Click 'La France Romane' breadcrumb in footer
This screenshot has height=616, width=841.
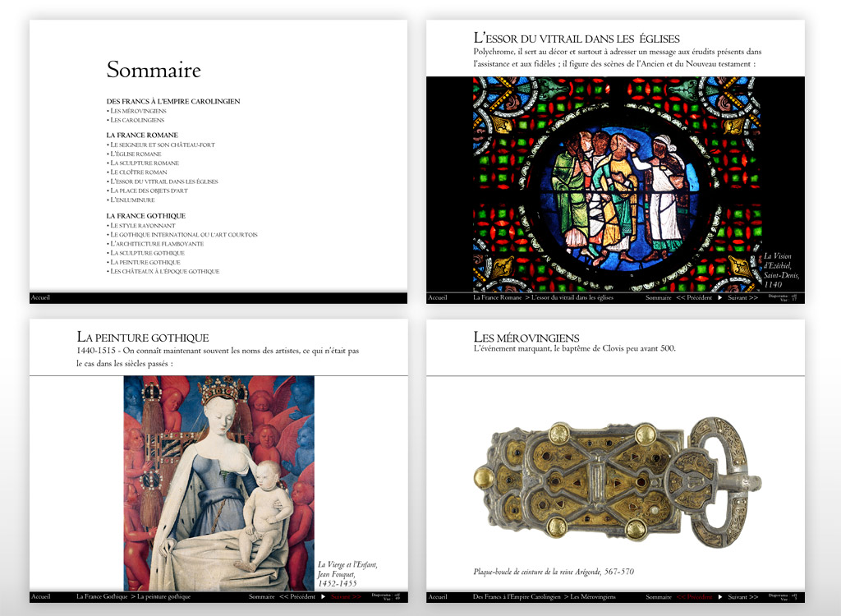(x=497, y=297)
